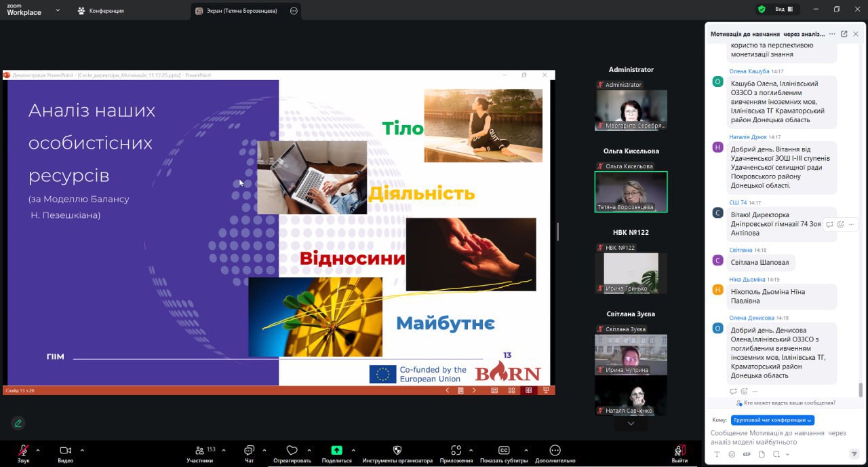868x467 pixels.
Task: Click the green Поделиться share screen icon
Action: tap(336, 450)
